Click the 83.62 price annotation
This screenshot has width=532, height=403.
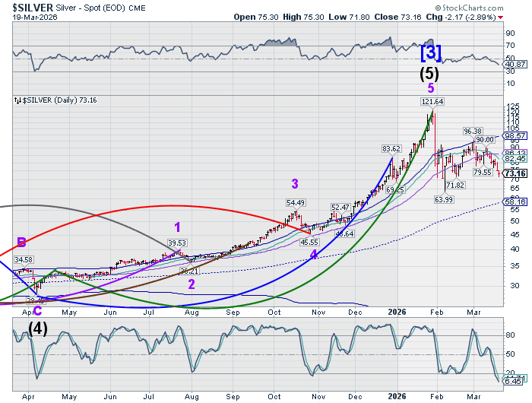pyautogui.click(x=391, y=148)
